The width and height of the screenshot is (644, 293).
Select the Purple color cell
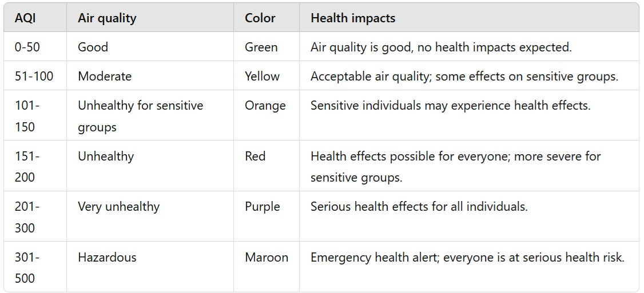pyautogui.click(x=263, y=206)
